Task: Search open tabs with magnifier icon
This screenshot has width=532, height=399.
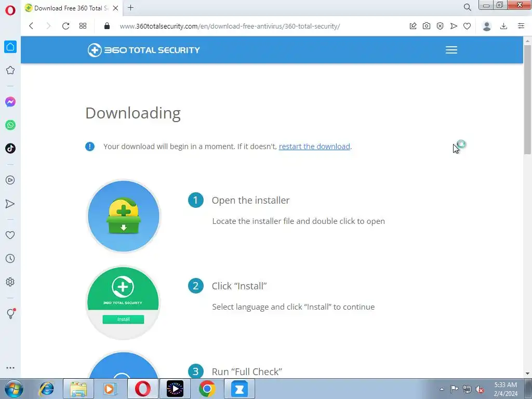Action: point(467,7)
